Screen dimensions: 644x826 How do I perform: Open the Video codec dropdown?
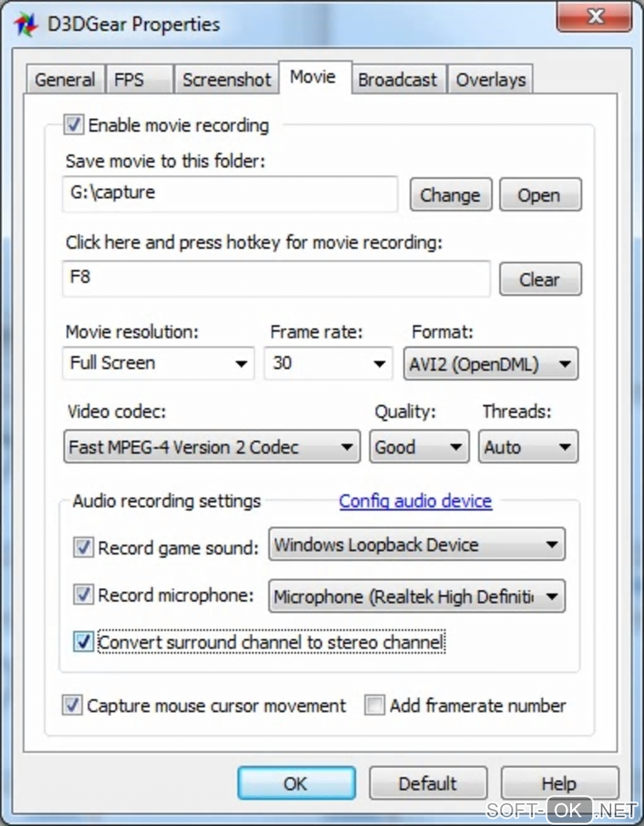point(212,447)
